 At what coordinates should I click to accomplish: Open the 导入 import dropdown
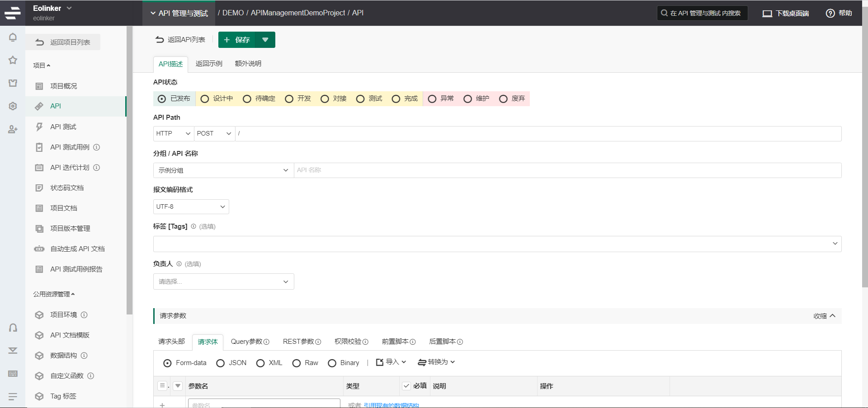click(391, 362)
